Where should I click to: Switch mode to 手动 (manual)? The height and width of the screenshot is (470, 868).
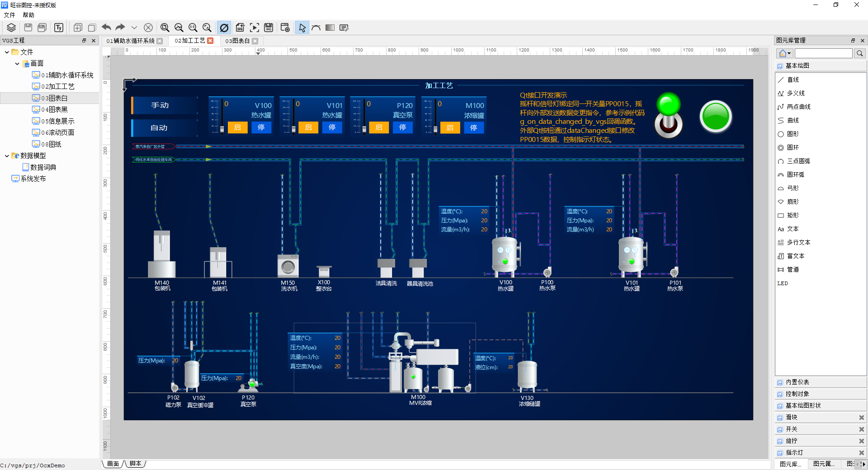[x=160, y=105]
